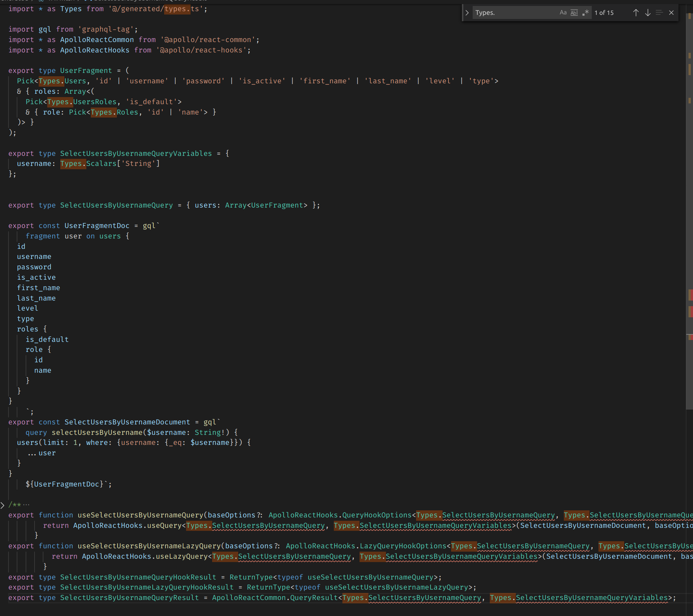Image resolution: width=693 pixels, height=616 pixels.
Task: Toggle Match Case in find widget
Action: click(x=563, y=13)
